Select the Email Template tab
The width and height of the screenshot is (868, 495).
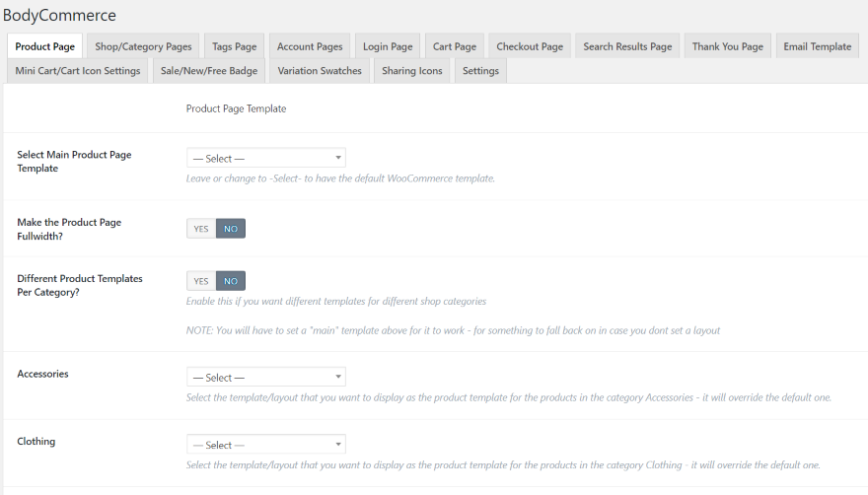coord(817,46)
